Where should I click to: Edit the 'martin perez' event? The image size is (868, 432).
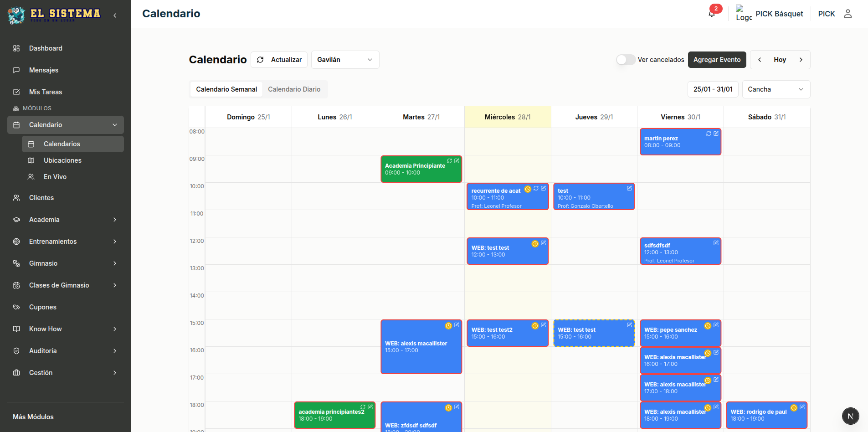point(716,134)
